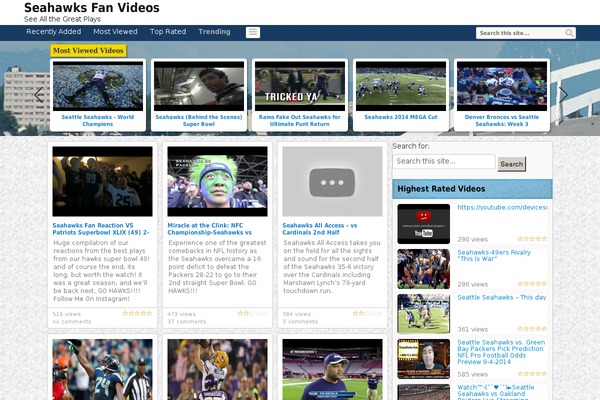Open Seahawks (Behind the Scenes) Super Bowl thumbnail
The width and height of the screenshot is (600, 400).
(199, 87)
